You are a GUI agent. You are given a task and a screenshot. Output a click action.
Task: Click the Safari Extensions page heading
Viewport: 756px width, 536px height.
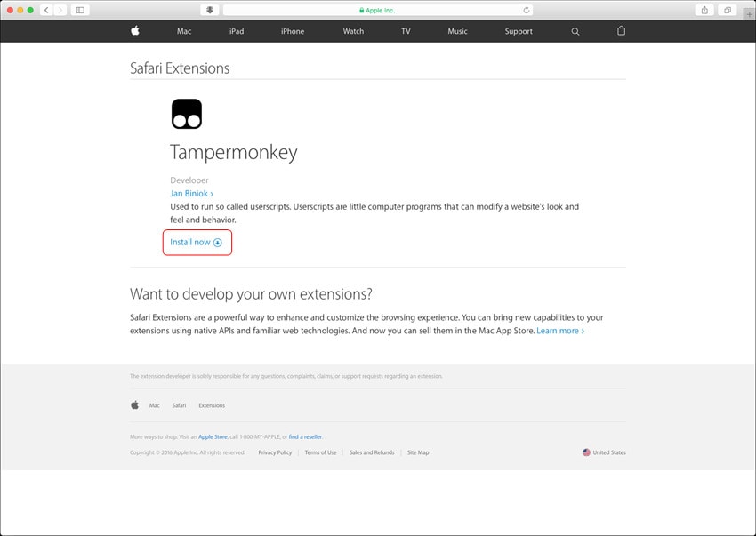(180, 68)
